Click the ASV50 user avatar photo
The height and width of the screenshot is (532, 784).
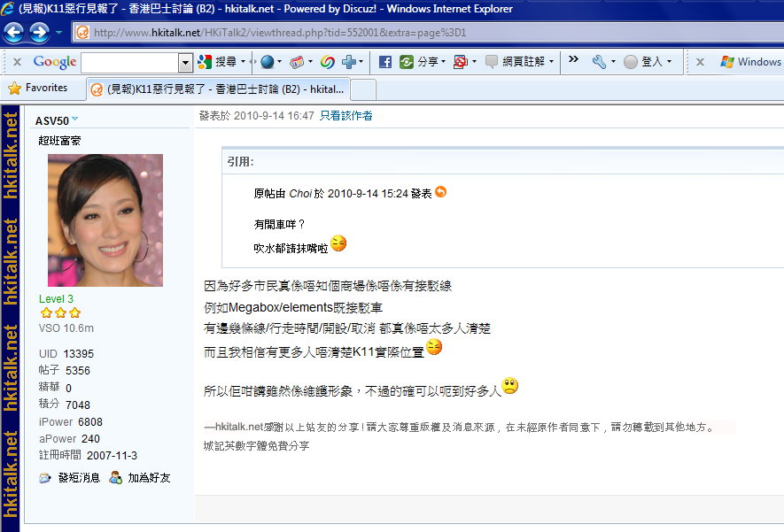pos(105,220)
